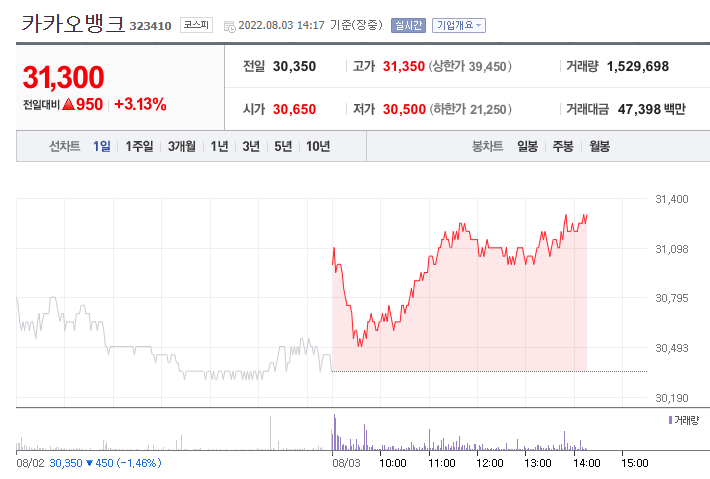Click the 30,493 y-axis label
The width and height of the screenshot is (710, 479).
click(672, 348)
